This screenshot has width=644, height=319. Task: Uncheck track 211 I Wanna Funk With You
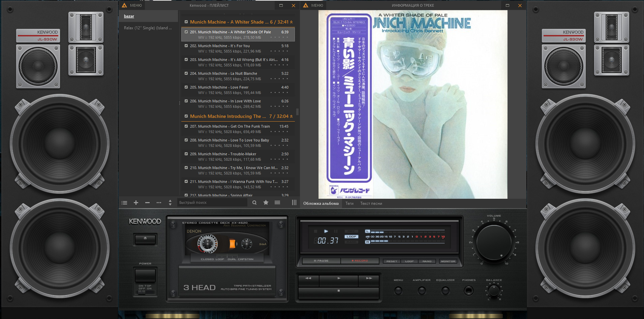point(186,182)
